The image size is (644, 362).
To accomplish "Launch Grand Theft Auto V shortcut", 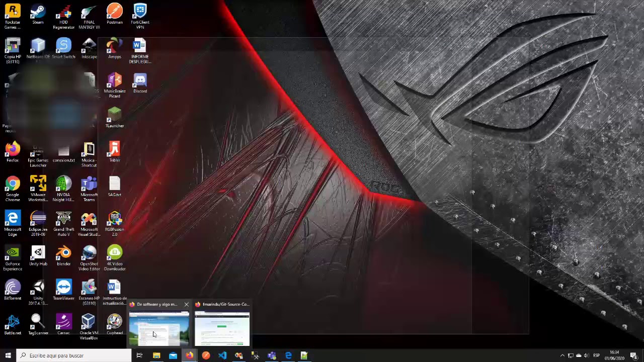I will pos(63,223).
